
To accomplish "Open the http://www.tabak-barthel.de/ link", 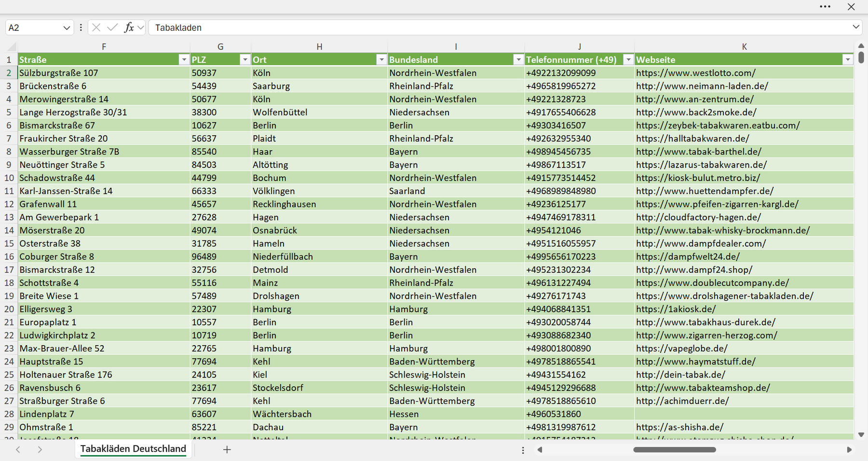I will 699,152.
